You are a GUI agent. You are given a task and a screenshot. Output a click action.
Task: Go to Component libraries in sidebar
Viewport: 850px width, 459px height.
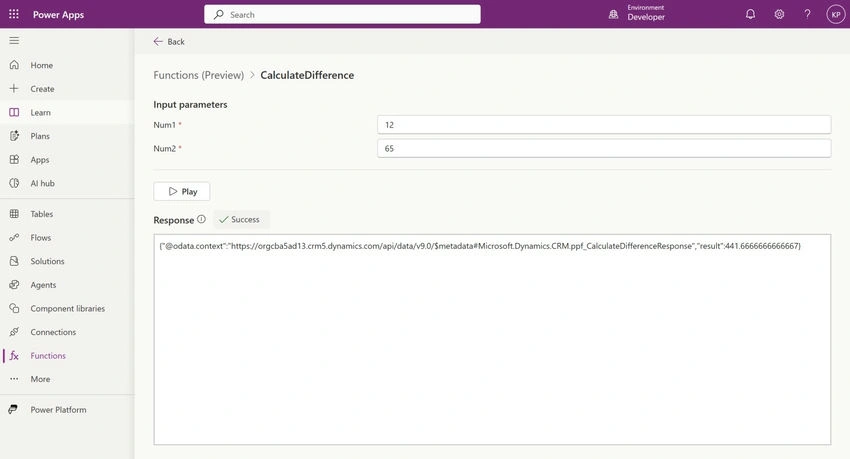pos(67,308)
